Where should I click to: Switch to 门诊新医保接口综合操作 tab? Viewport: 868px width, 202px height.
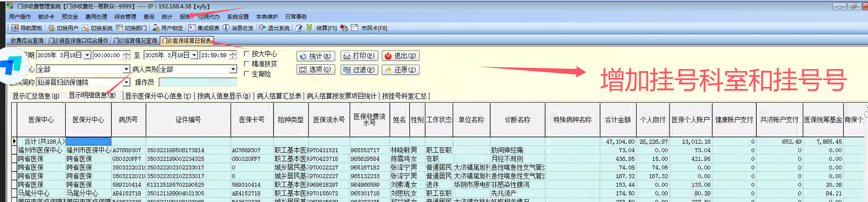click(x=78, y=40)
